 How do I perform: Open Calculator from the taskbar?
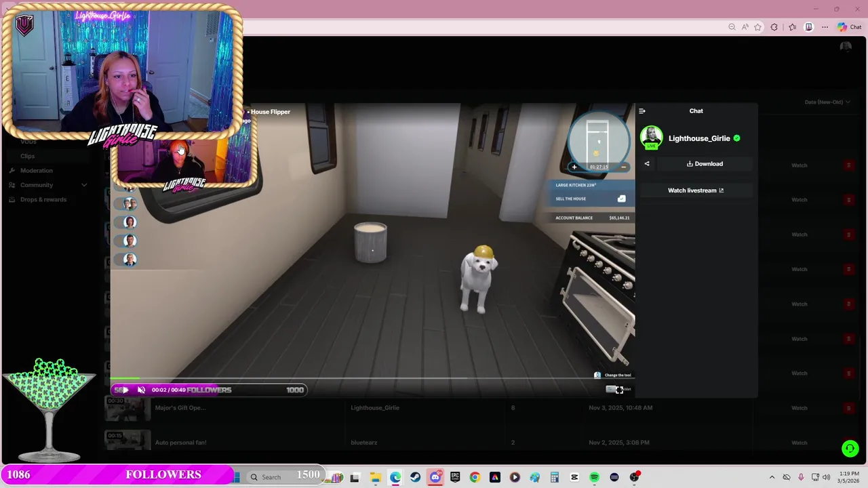554,477
